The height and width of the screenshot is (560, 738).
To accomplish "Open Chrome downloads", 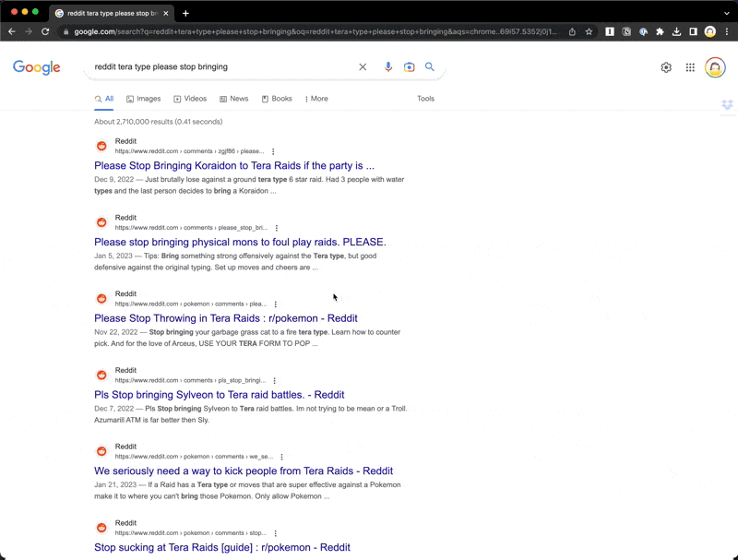I will point(676,31).
